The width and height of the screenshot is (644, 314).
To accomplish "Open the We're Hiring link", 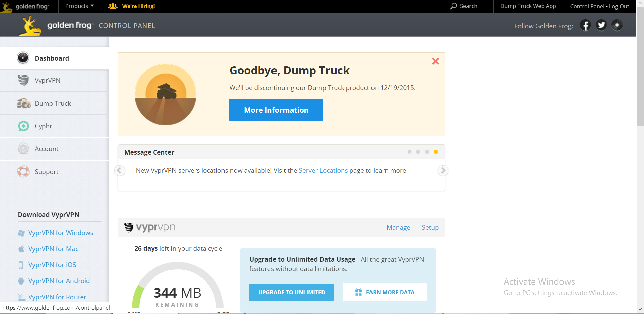I will 138,6.
